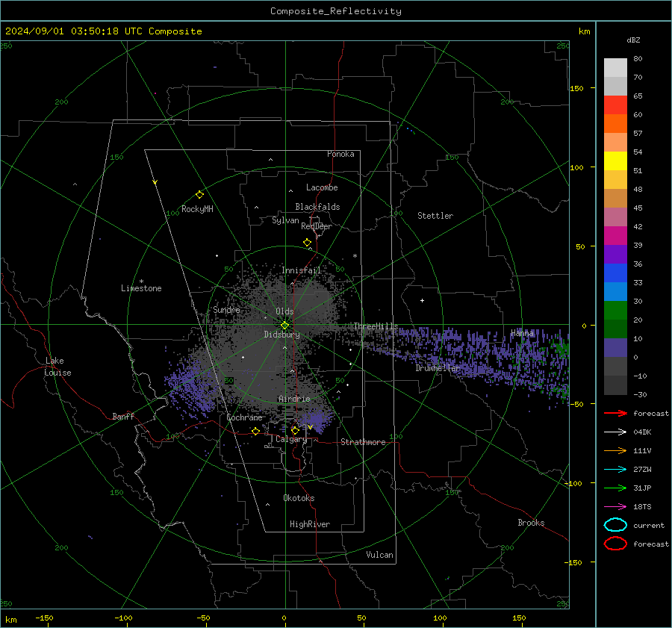Click the RockyMH label
The height and width of the screenshot is (628, 672).
click(x=197, y=209)
